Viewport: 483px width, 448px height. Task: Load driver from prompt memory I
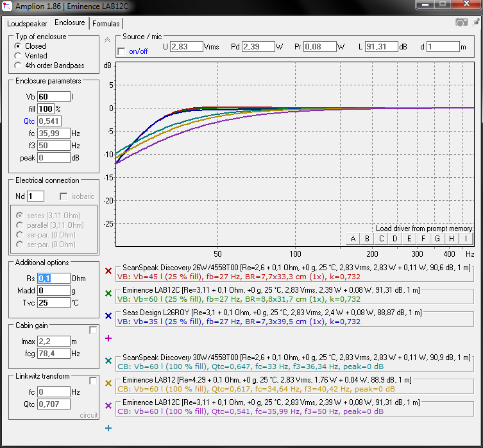466,239
